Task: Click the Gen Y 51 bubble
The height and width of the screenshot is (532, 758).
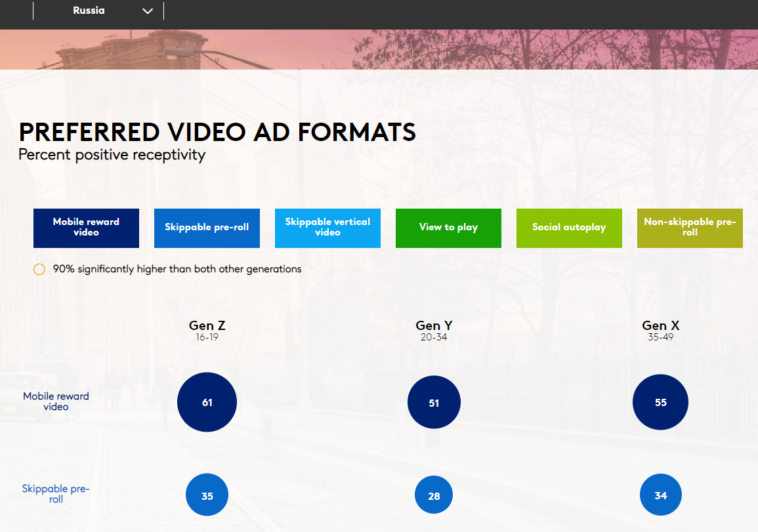Action: [x=434, y=402]
